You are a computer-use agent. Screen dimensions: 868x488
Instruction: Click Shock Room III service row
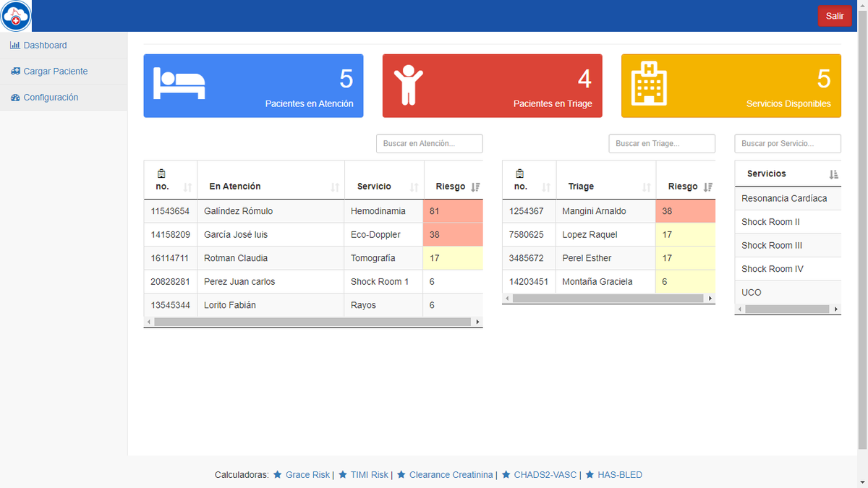[788, 245]
